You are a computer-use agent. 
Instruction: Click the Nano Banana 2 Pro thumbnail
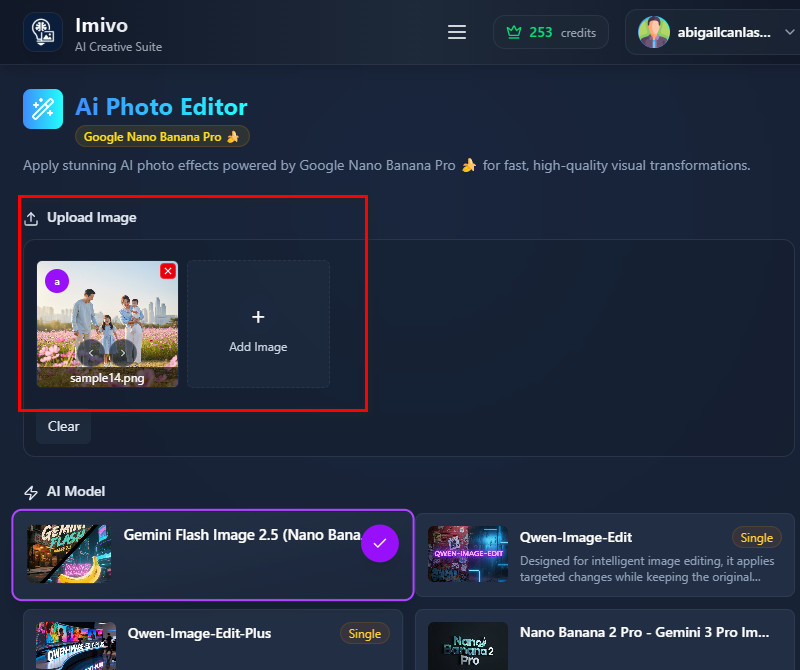pyautogui.click(x=468, y=646)
